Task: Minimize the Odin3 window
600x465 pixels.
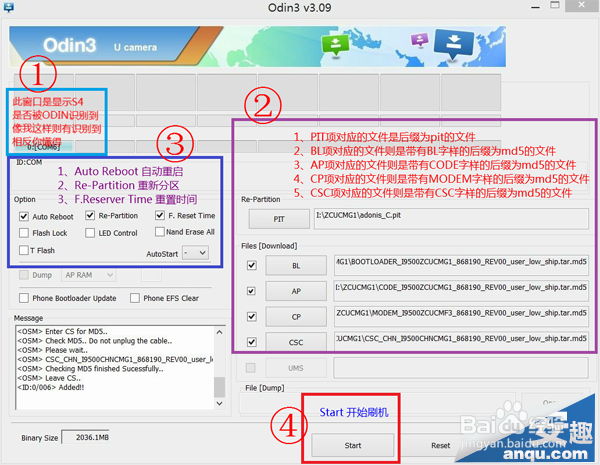Action: (x=535, y=7)
